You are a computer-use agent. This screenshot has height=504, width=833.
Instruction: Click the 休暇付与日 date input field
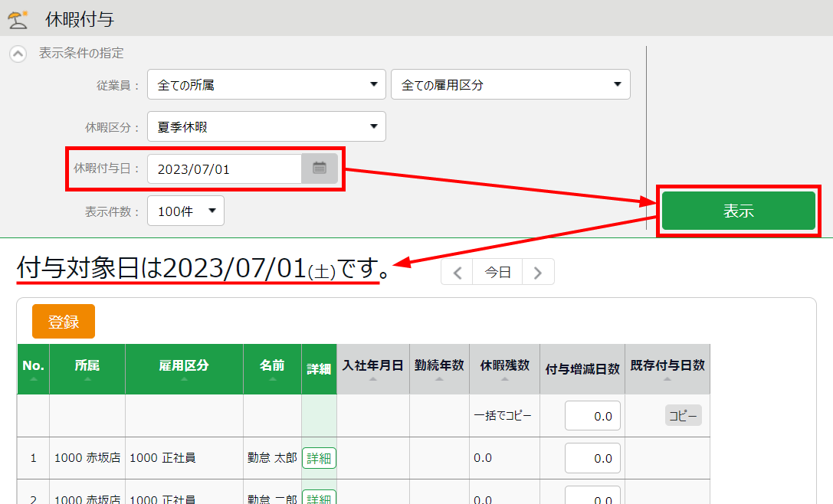tap(225, 169)
